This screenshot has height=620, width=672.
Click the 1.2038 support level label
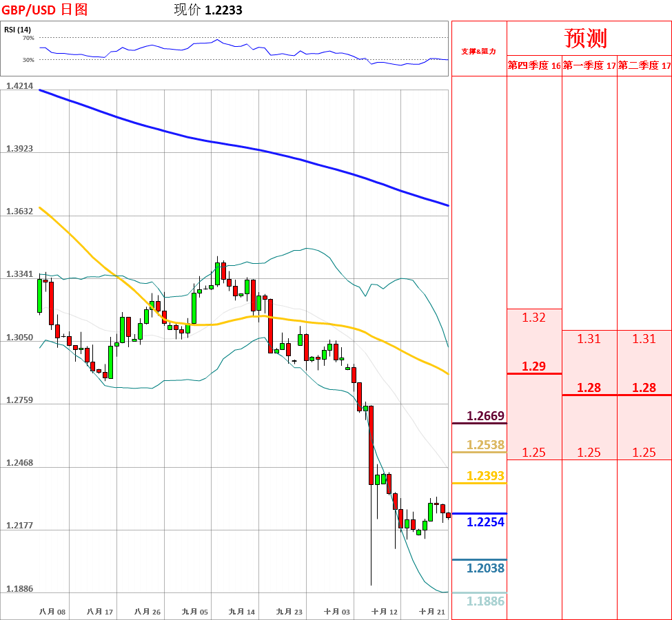pyautogui.click(x=486, y=568)
